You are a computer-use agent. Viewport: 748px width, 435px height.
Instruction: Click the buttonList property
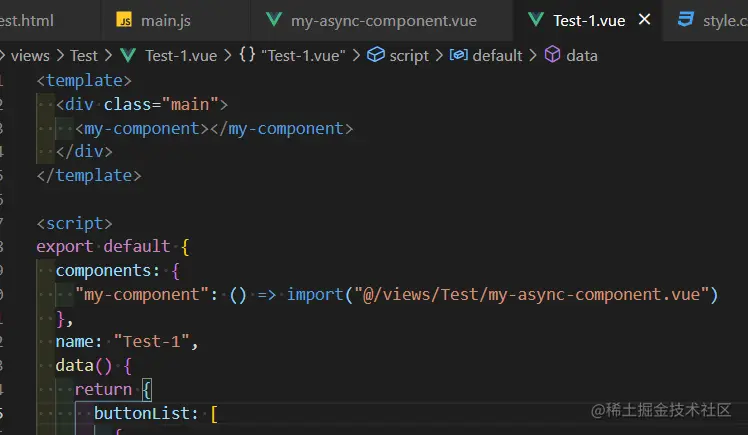point(141,413)
